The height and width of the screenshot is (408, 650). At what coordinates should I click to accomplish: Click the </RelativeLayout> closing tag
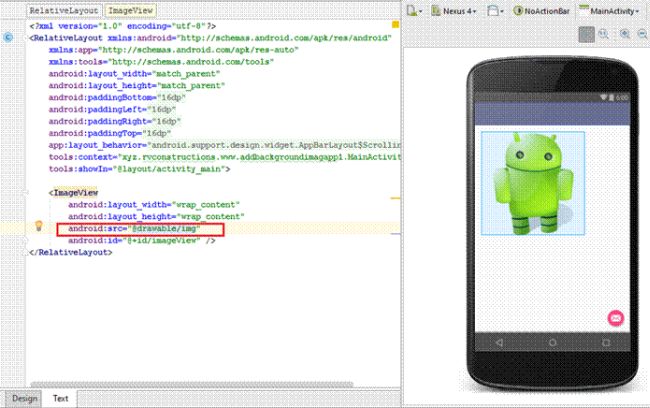(x=70, y=252)
